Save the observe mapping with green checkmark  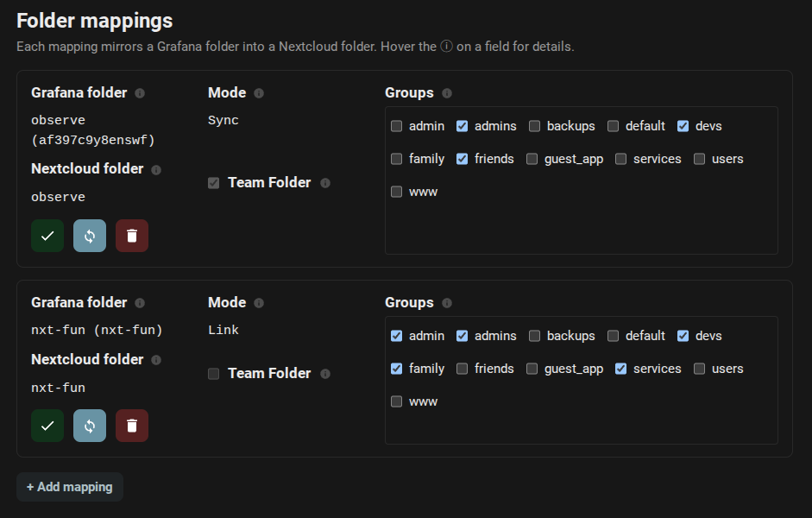[47, 236]
